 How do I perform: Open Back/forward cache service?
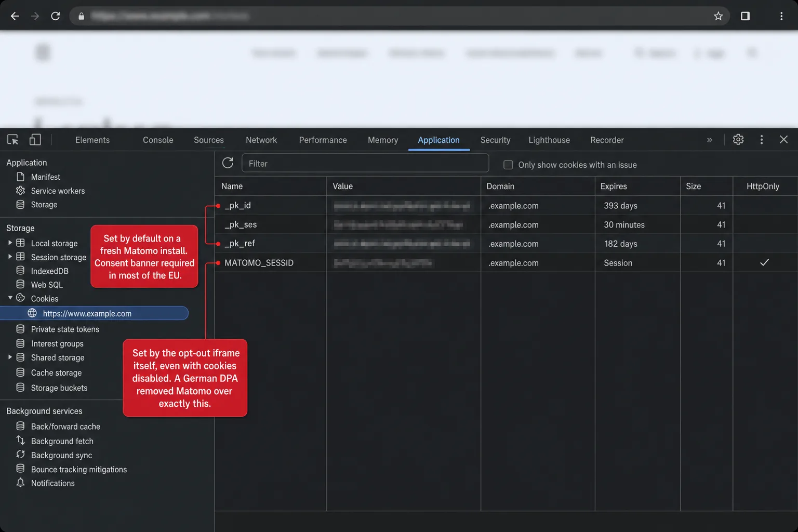[65, 427]
